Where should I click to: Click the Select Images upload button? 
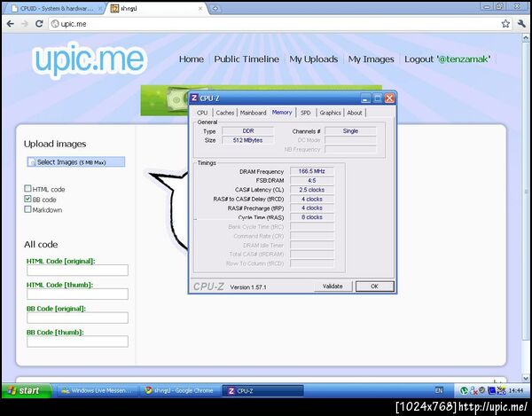[76, 162]
